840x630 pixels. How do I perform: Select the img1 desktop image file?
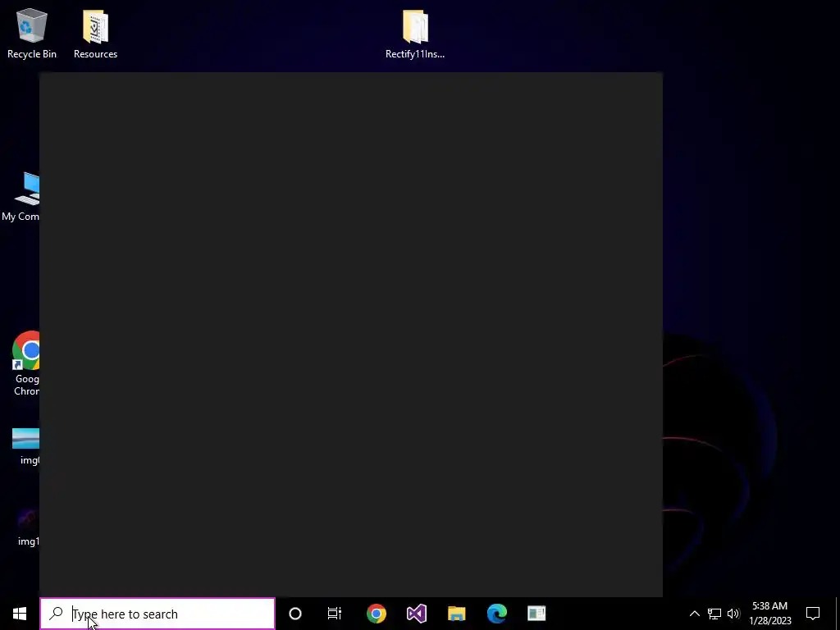(x=28, y=527)
